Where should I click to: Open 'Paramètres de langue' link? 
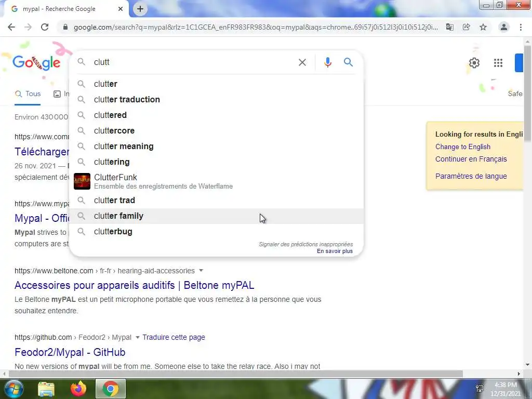(471, 176)
